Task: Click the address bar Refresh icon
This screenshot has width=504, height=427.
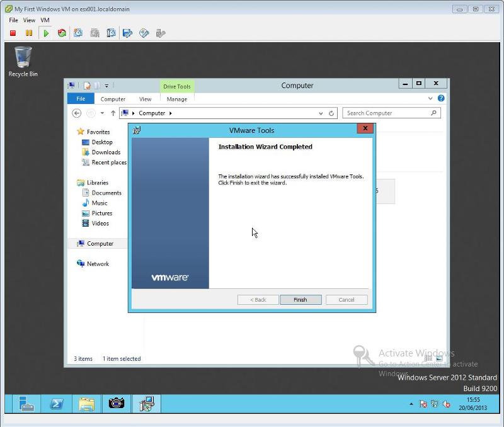Action: pos(331,113)
